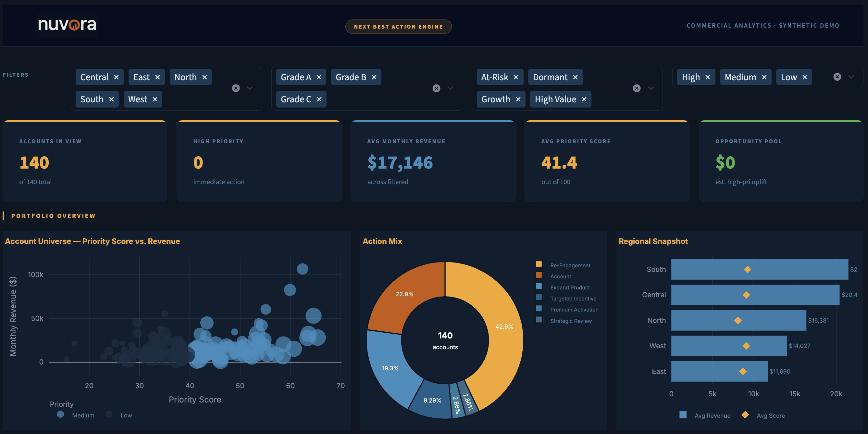Clear all region filter selections
The image size is (868, 434).
236,88
